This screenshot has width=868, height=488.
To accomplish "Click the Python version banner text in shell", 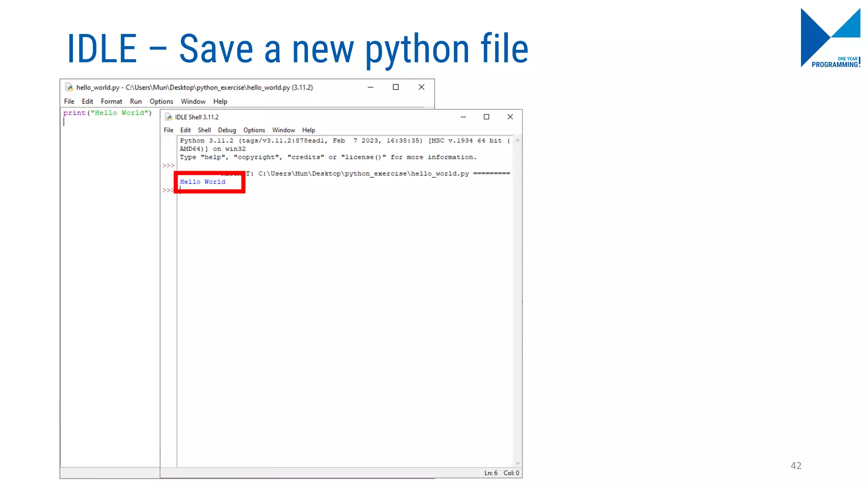I will click(297, 140).
